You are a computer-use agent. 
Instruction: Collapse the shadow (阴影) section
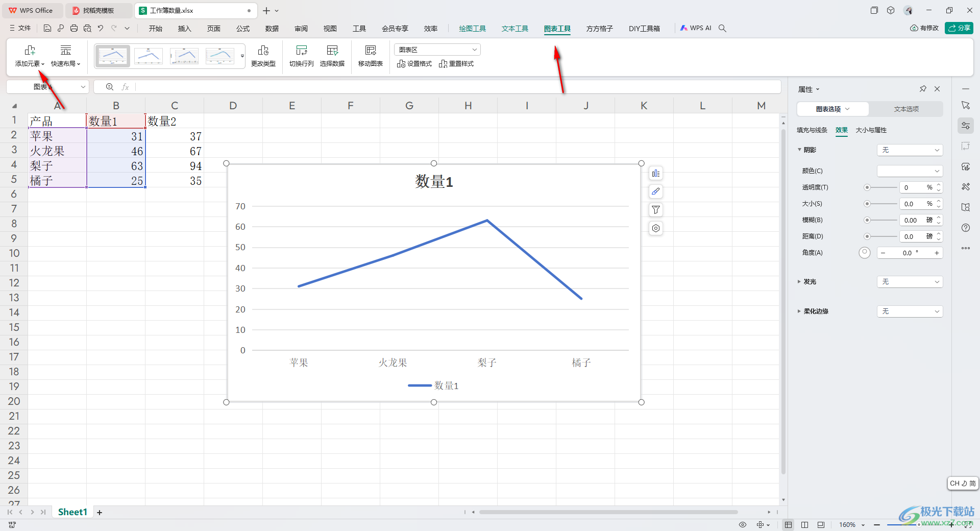tap(799, 150)
